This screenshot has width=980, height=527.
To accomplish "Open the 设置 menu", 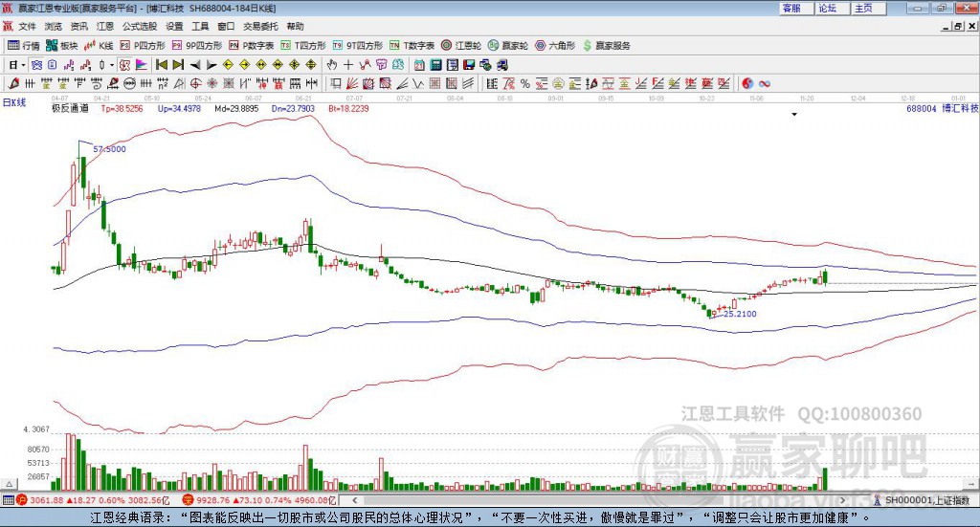I will 174,26.
